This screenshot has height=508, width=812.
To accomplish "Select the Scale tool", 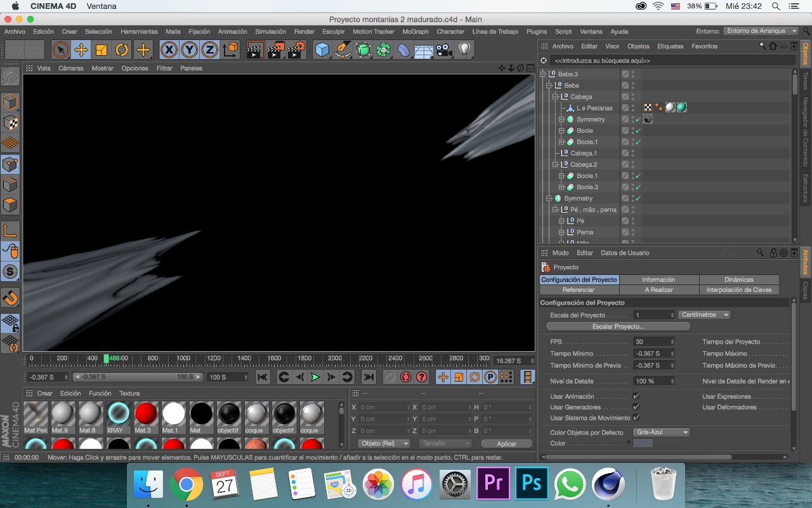I will (x=101, y=50).
